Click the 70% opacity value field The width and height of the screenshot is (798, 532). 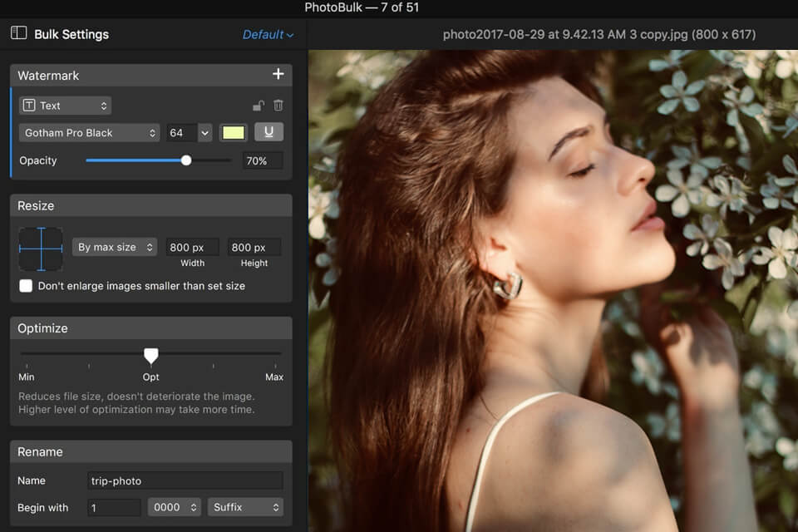pyautogui.click(x=263, y=161)
